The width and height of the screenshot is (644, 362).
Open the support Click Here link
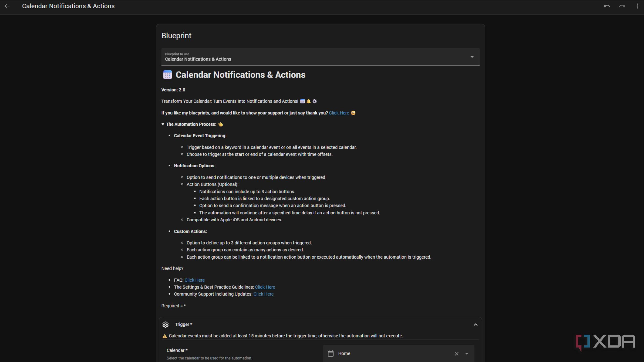tap(339, 113)
